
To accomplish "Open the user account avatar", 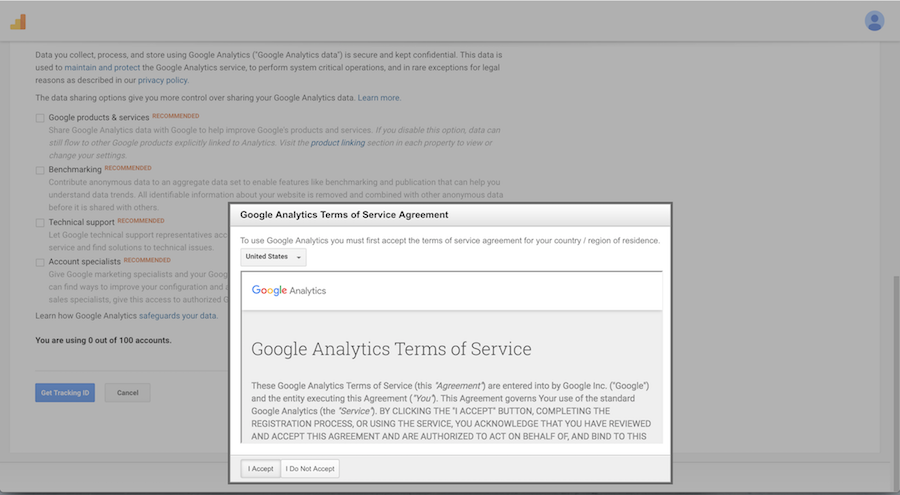I will [874, 21].
